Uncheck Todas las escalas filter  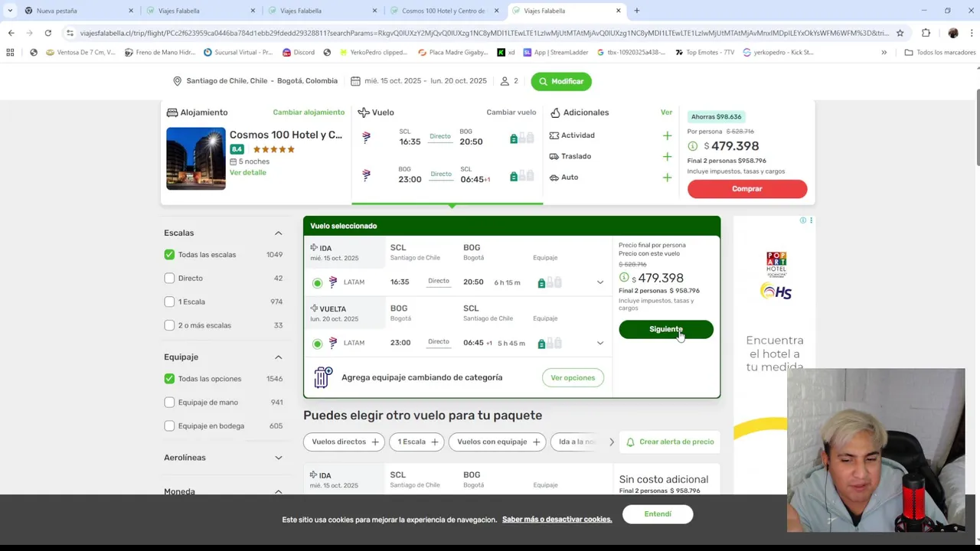tap(169, 255)
